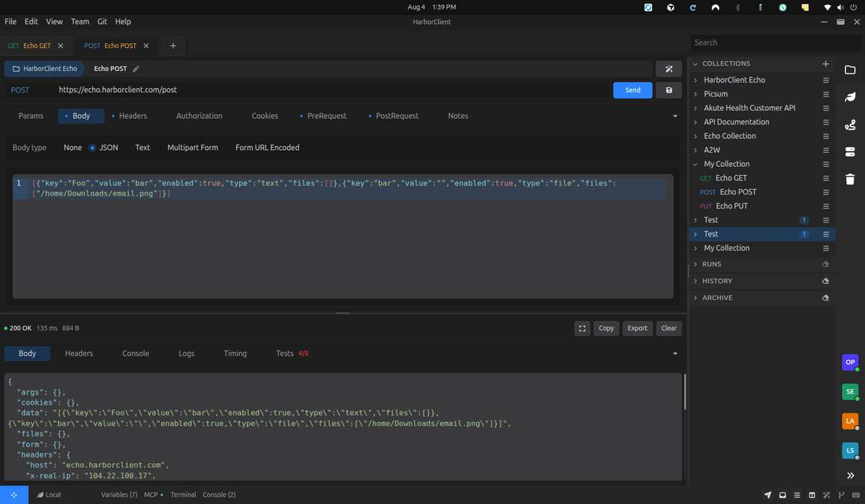Expand the RUNS section

(x=695, y=264)
